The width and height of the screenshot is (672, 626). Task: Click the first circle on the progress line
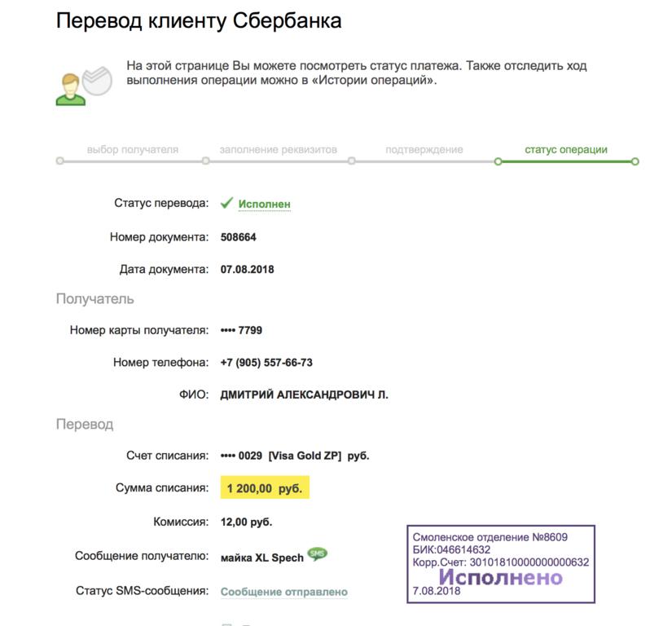point(60,161)
